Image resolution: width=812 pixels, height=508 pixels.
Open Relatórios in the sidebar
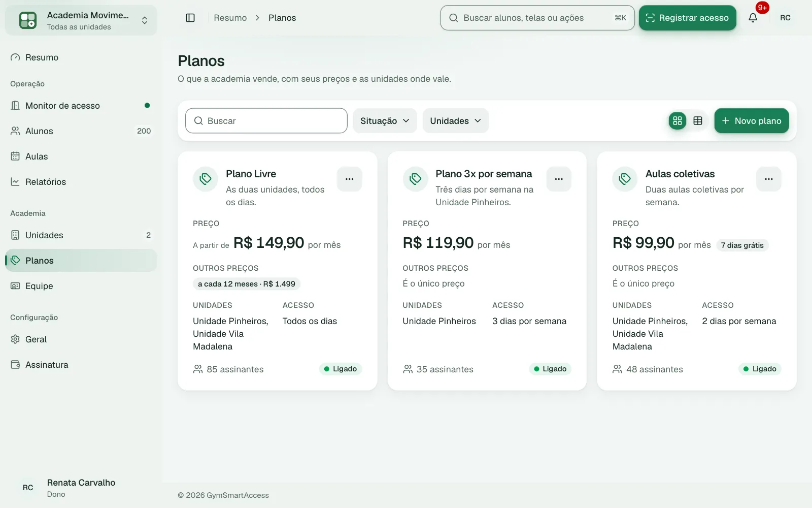click(x=81, y=182)
